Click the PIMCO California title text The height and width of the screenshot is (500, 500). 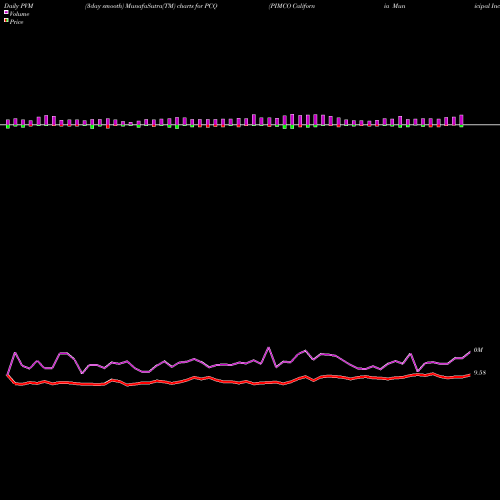click(x=292, y=6)
